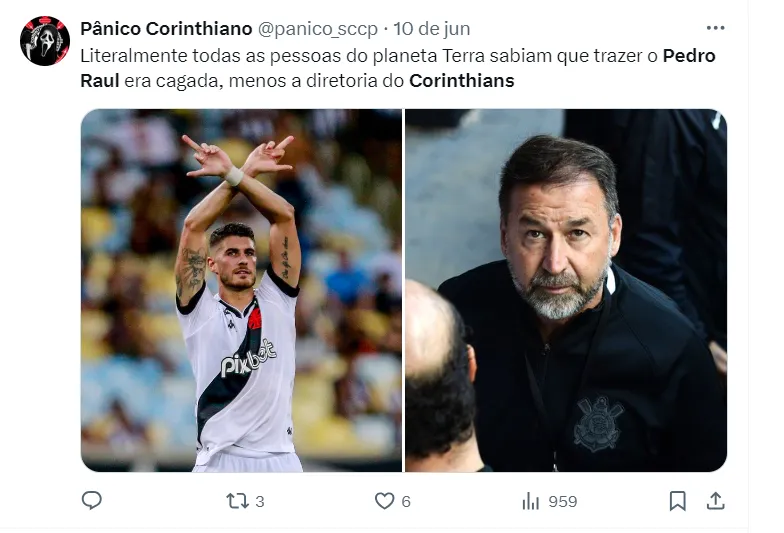This screenshot has width=784, height=533.
Task: Open the view analytics bar chart icon
Action: click(531, 501)
